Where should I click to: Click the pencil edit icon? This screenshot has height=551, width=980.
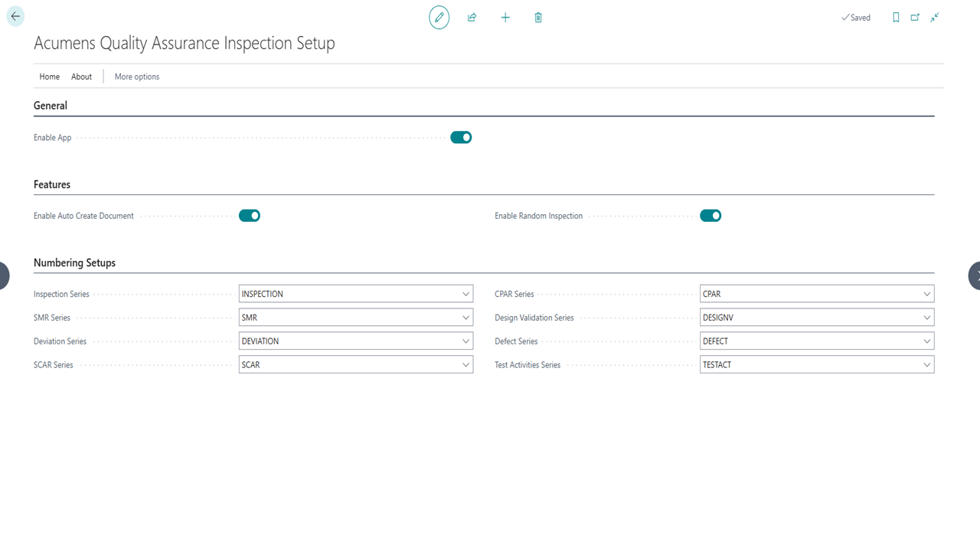[439, 18]
